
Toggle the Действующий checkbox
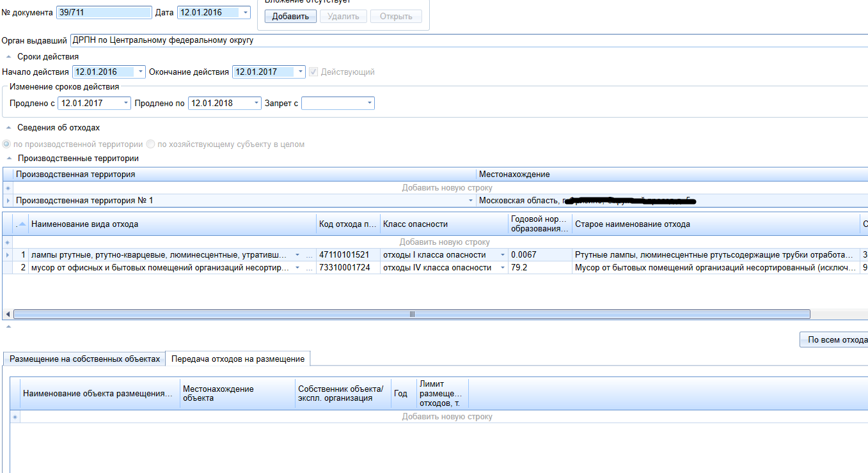[313, 72]
